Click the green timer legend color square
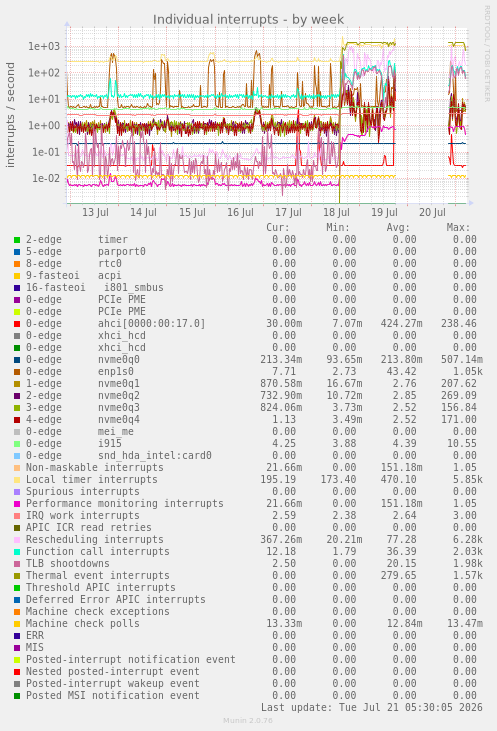Screen dimensions: 497x731 17,240
